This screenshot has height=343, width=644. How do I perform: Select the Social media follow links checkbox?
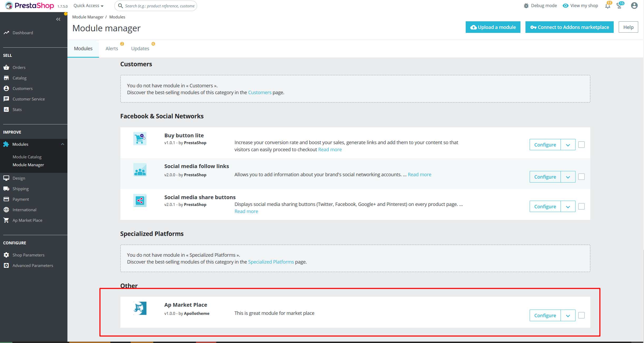(581, 177)
